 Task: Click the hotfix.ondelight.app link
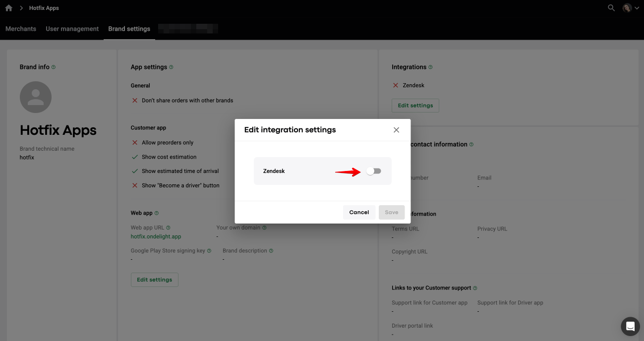[156, 237]
